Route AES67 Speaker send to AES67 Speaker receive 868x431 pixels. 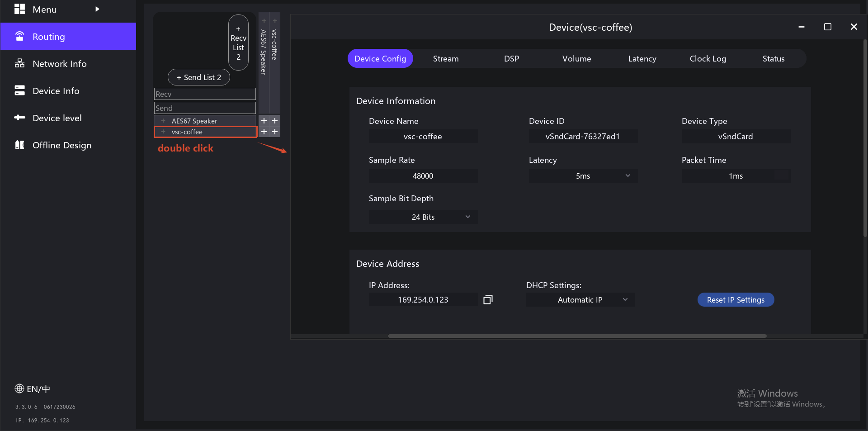(x=264, y=121)
